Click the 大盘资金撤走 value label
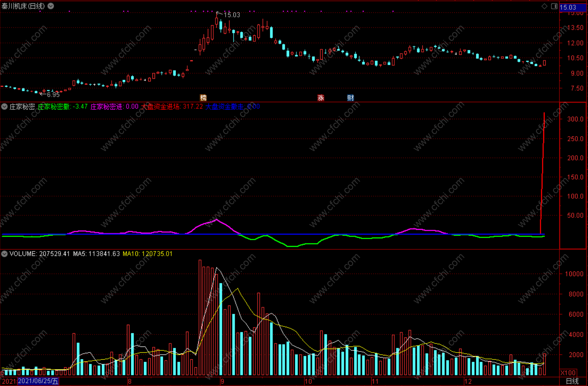This screenshot has height=386, width=588. (x=232, y=107)
